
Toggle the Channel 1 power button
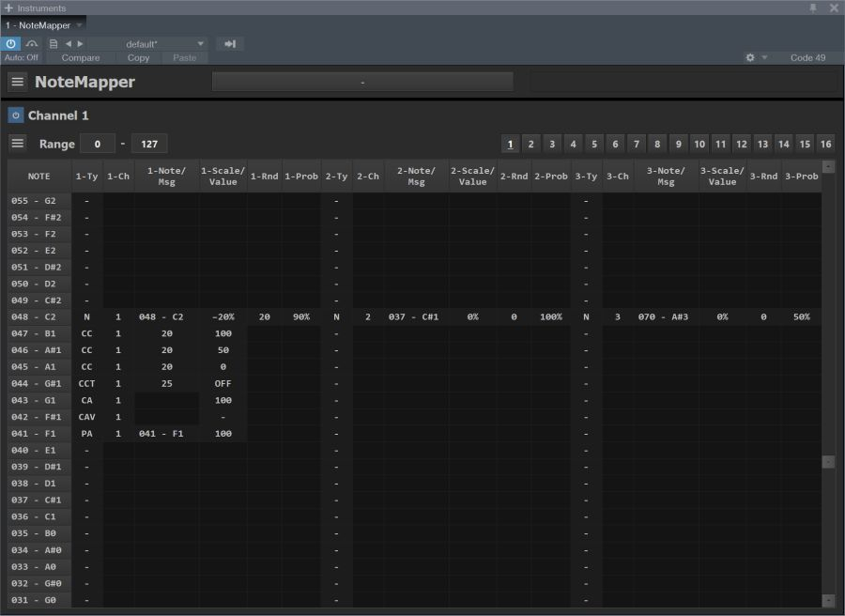tap(15, 115)
